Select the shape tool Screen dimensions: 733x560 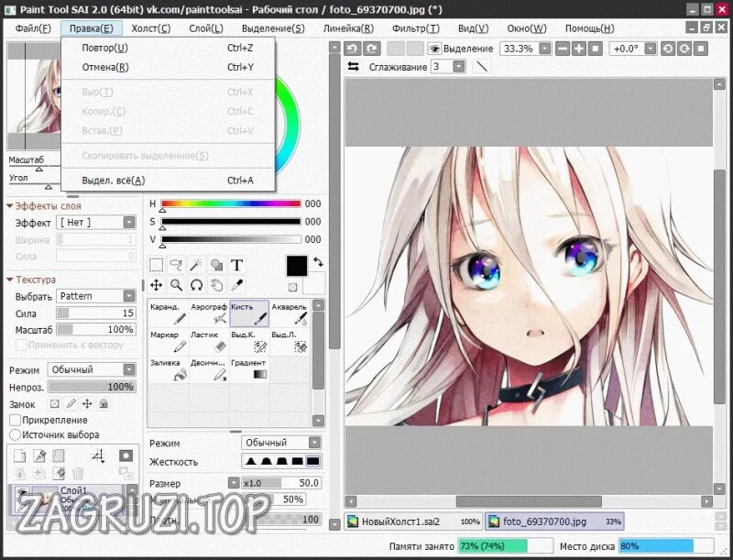click(216, 265)
